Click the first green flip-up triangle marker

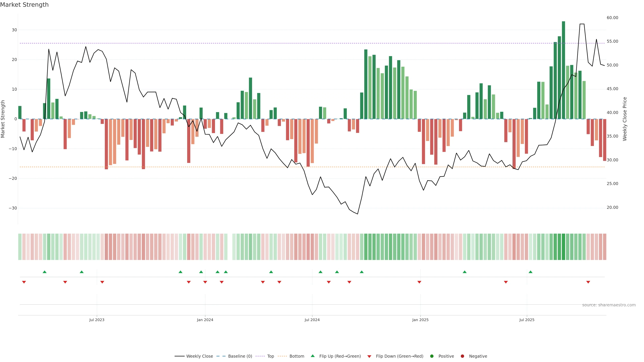click(x=44, y=272)
